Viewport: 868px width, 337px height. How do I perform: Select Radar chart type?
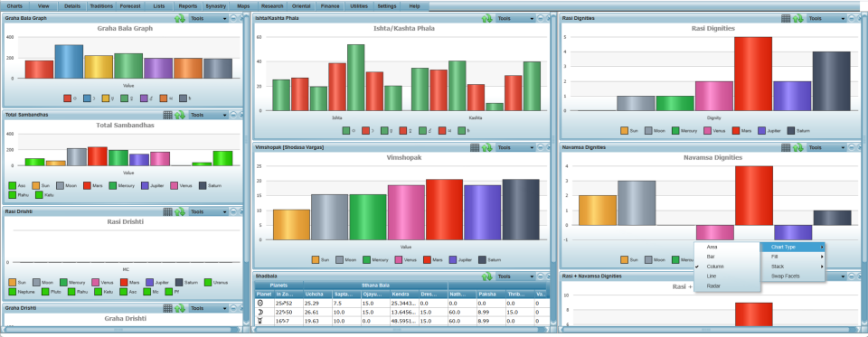[726, 286]
